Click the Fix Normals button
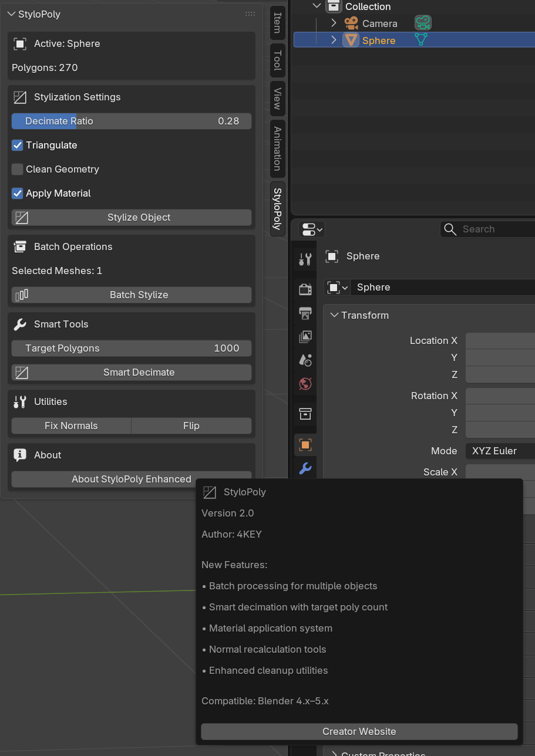 point(71,426)
